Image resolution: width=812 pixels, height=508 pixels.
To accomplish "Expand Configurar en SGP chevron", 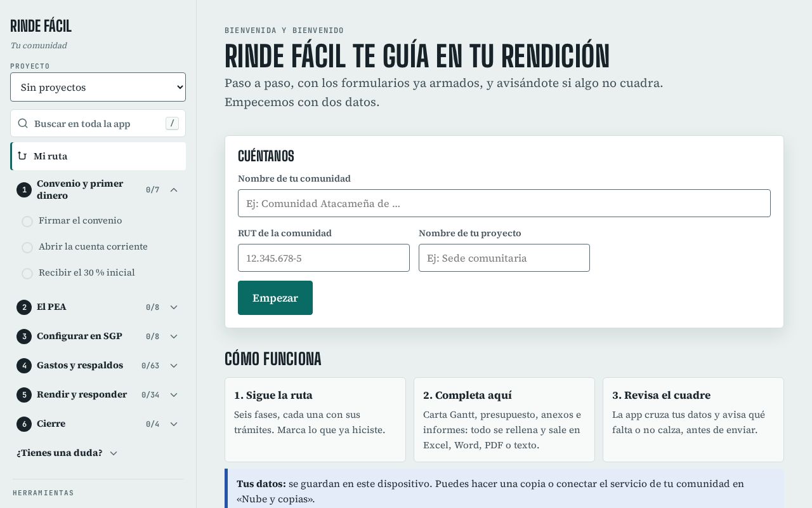I will pos(174,337).
